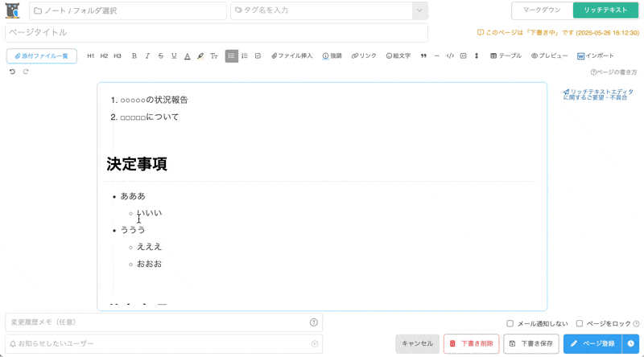Select the リッチテキスト tab
Image resolution: width=644 pixels, height=357 pixels.
[x=606, y=10]
